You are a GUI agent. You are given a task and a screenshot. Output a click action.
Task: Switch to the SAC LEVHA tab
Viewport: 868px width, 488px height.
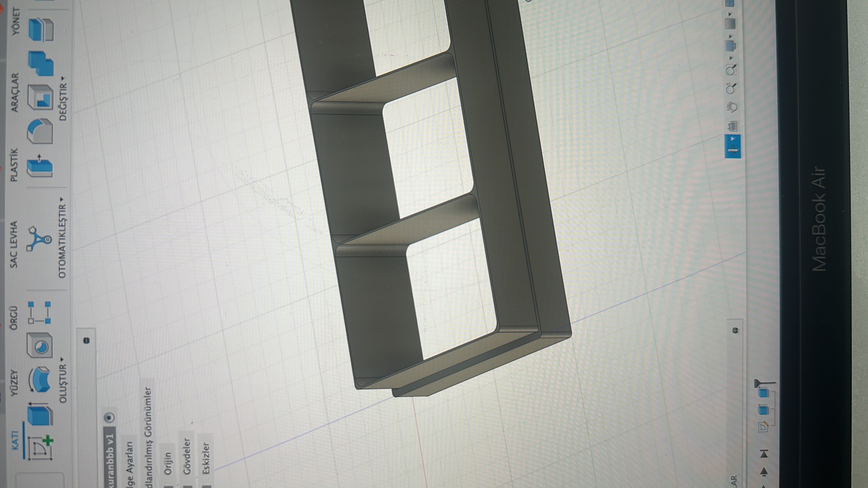tap(14, 244)
